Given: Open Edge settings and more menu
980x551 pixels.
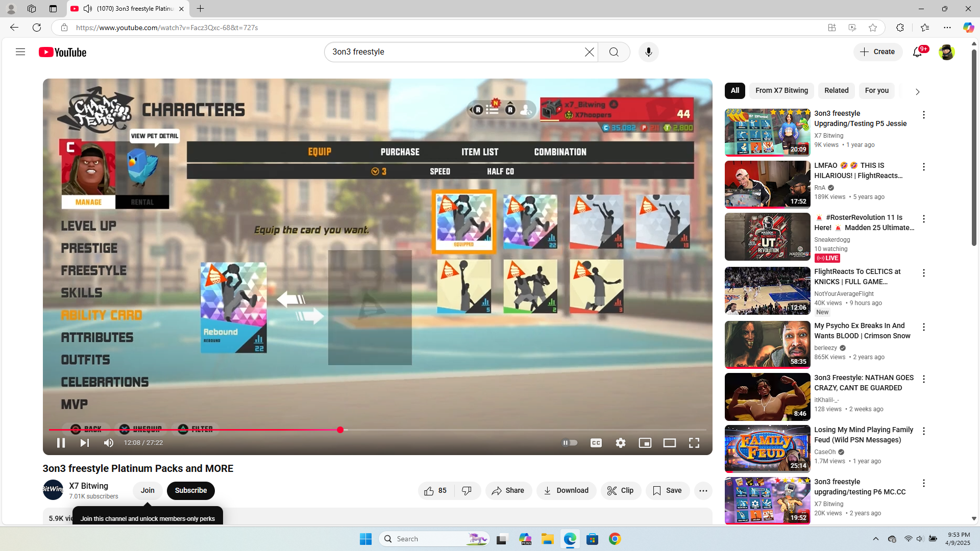Looking at the screenshot, I should [x=947, y=28].
